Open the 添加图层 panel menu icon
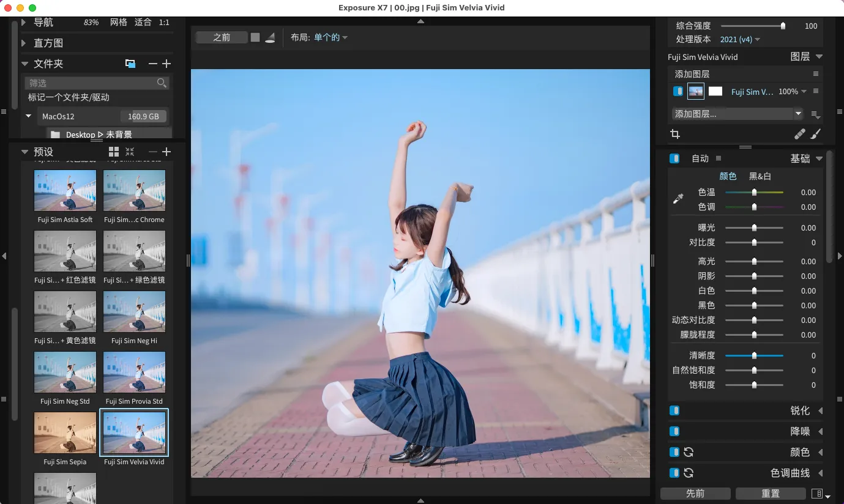Viewport: 844px width, 504px height. (x=815, y=74)
